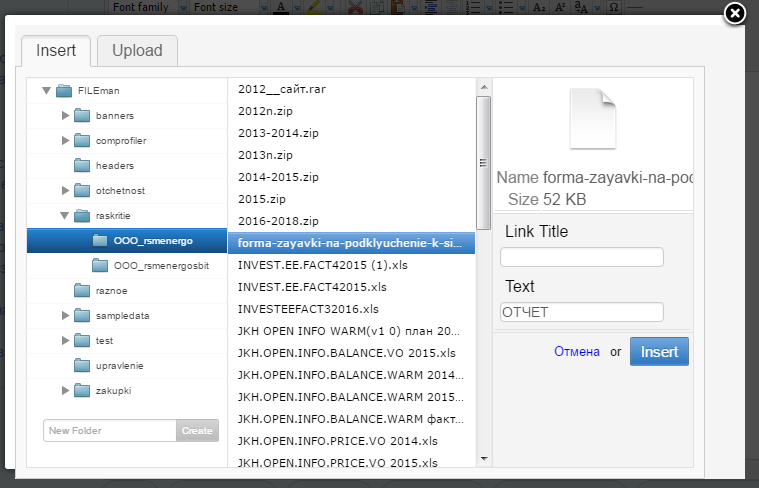Click the sampledata folder icon
The image size is (759, 488).
(x=82, y=315)
